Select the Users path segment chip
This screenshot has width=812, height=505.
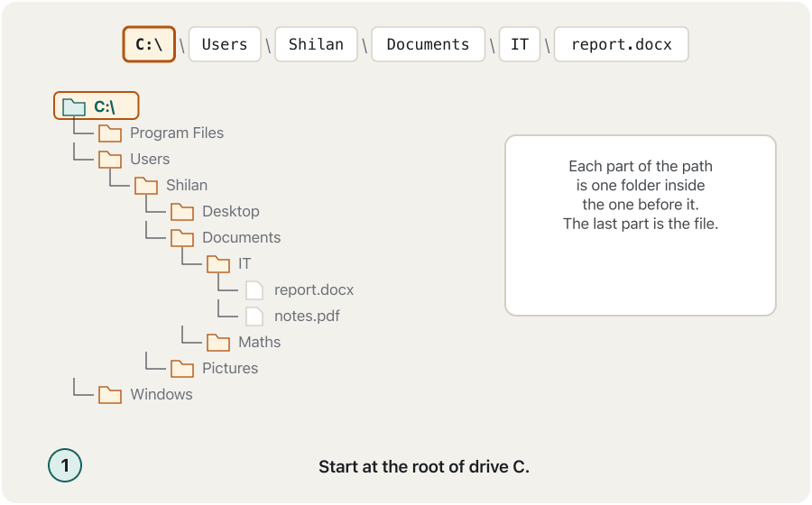pos(225,44)
